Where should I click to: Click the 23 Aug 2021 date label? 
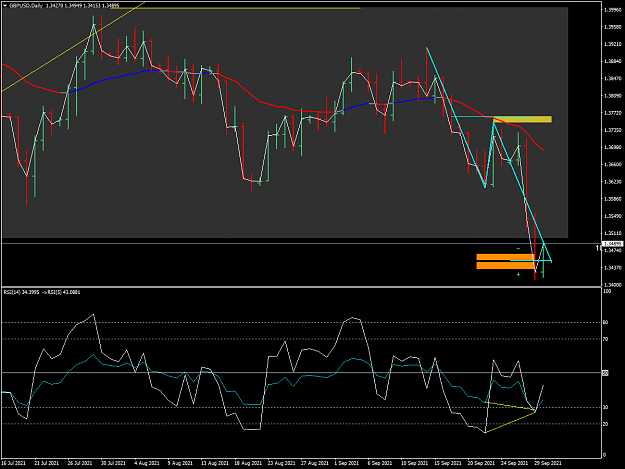tap(281, 463)
